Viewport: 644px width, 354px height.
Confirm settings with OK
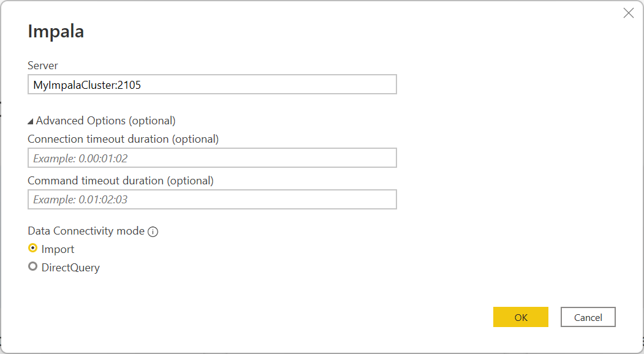pyautogui.click(x=520, y=317)
